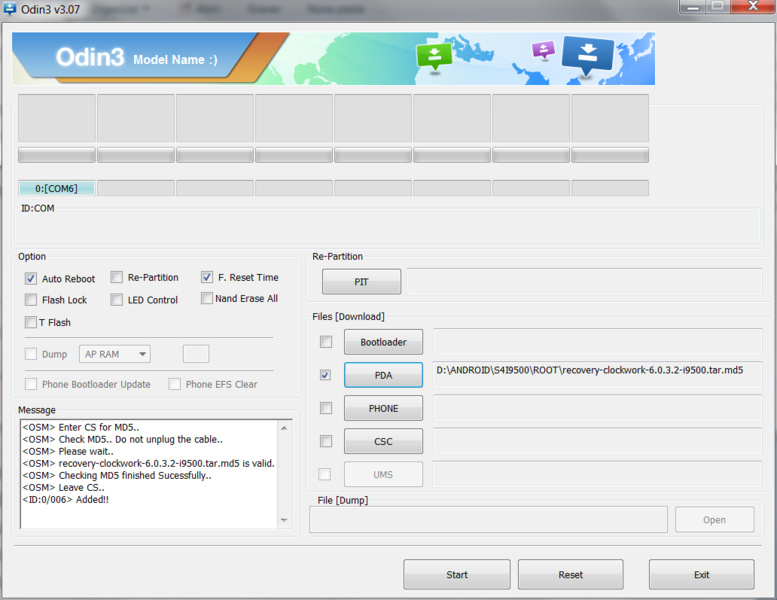
Task: Click the ID:COM label
Action: point(38,209)
